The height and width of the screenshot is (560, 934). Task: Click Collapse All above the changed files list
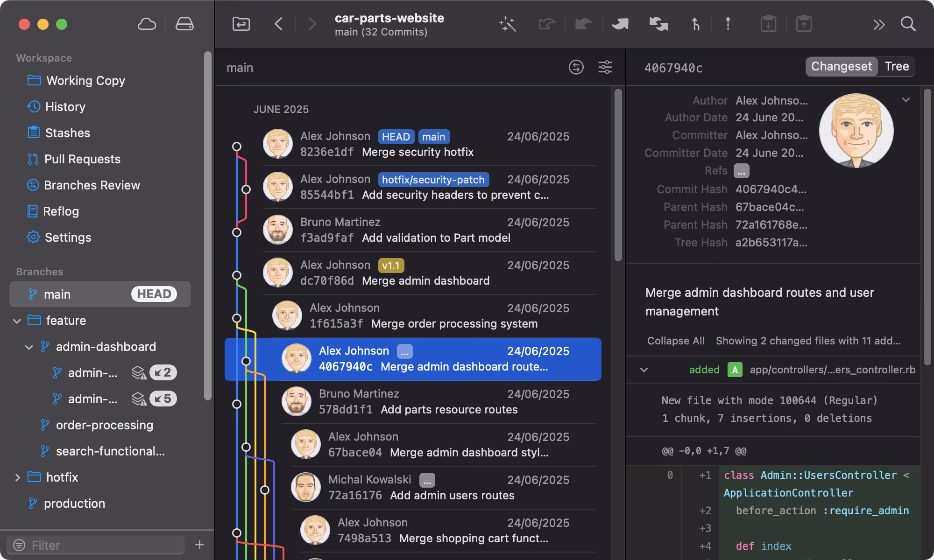coord(676,341)
